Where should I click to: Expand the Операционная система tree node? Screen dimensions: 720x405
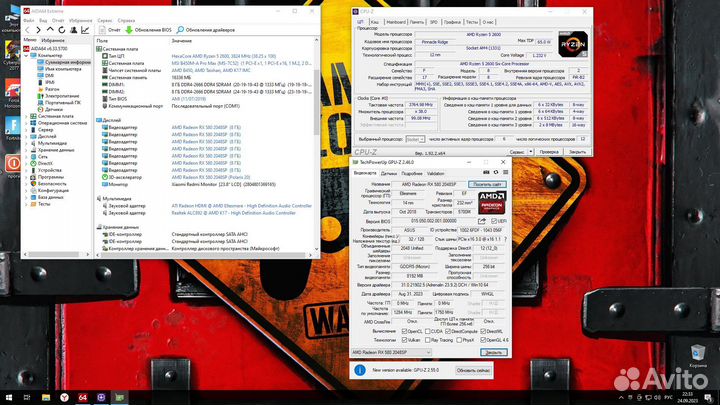26,123
